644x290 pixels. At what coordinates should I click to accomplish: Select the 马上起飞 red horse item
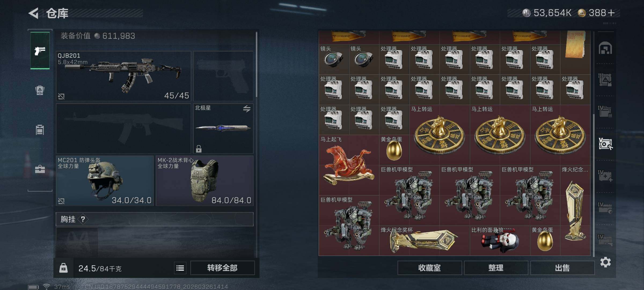[349, 165]
